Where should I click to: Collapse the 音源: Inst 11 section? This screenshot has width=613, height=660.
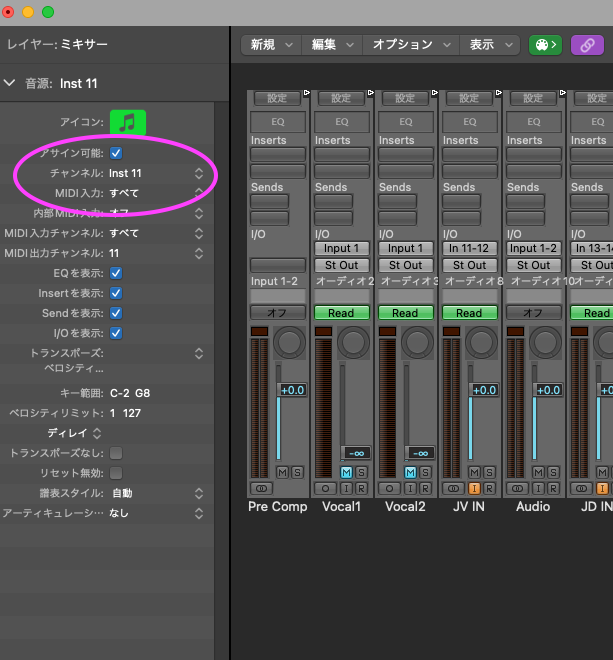pos(10,83)
